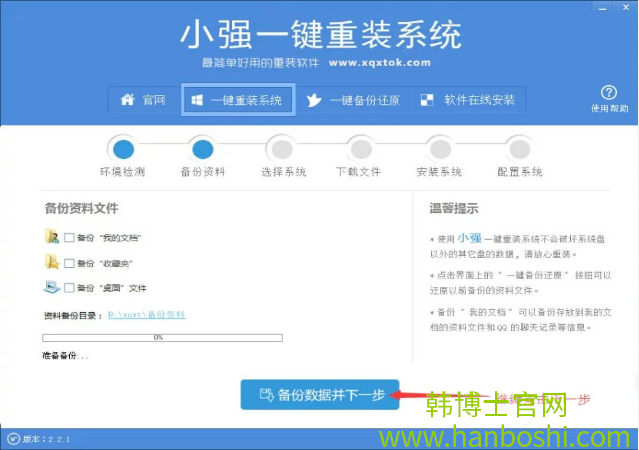Click the backup progress bar at 0%
639x450 pixels.
click(162, 338)
